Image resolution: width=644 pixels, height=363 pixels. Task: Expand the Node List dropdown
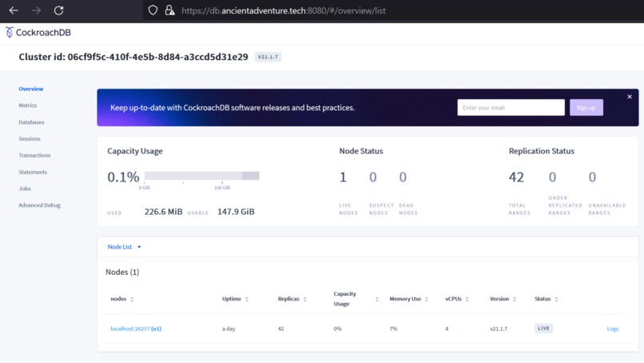tap(124, 246)
